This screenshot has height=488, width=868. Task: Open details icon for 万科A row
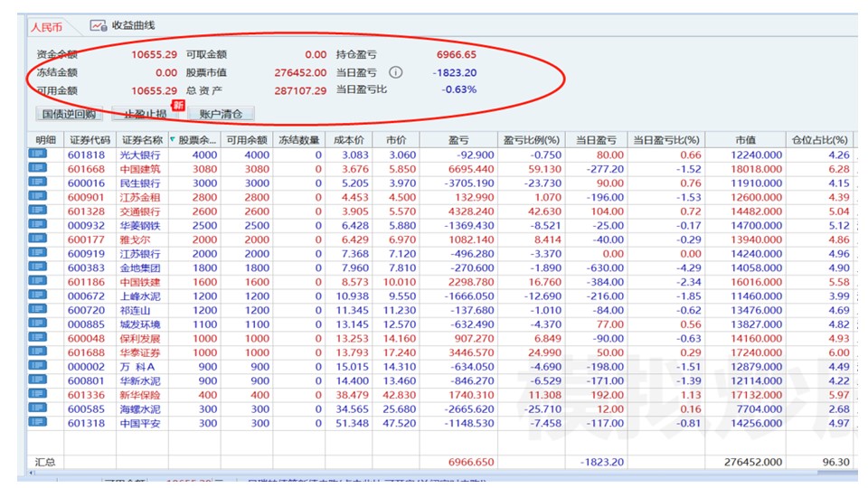[38, 366]
